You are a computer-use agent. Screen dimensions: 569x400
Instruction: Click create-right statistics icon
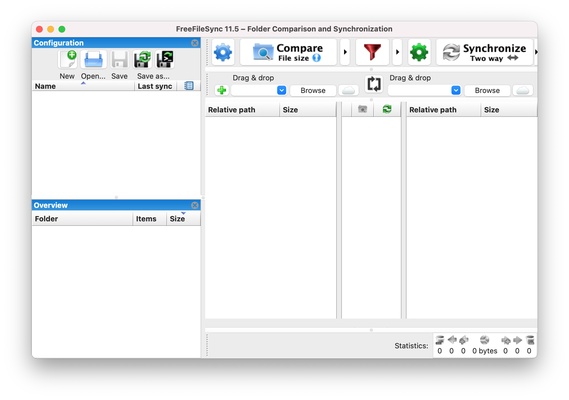[505, 340]
